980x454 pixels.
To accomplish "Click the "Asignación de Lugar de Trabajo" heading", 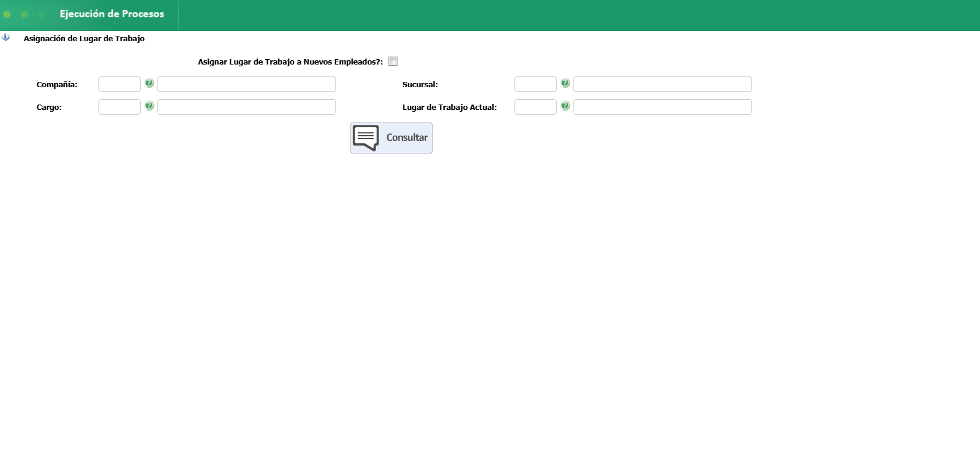I will [x=84, y=39].
